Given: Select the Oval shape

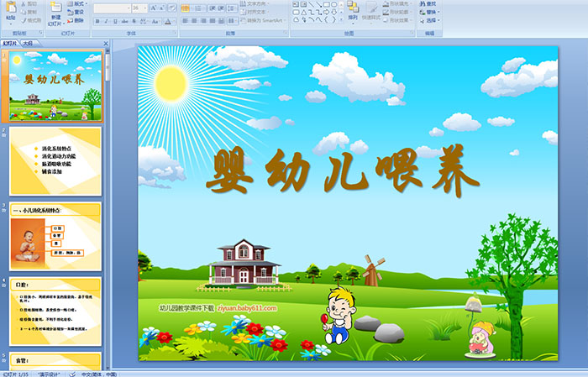Looking at the screenshot, I should (334, 4).
